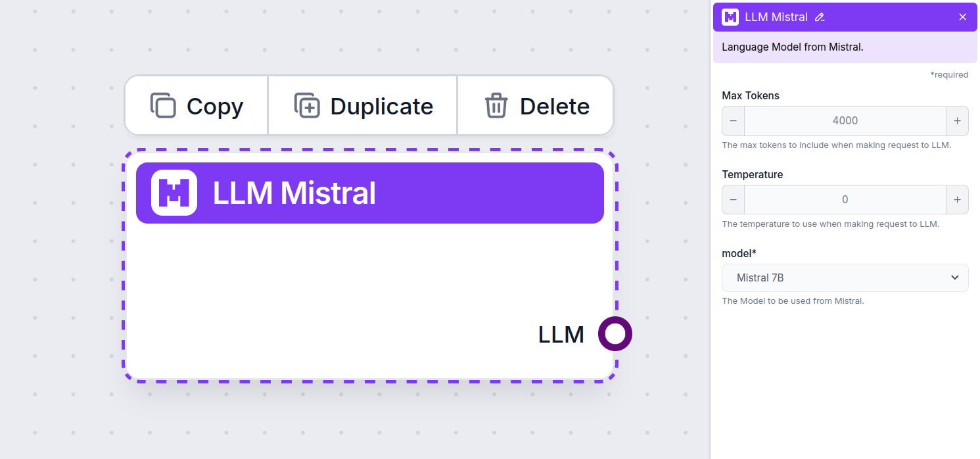This screenshot has width=980, height=459.
Task: Decrease Temperature with minus button
Action: coord(734,200)
